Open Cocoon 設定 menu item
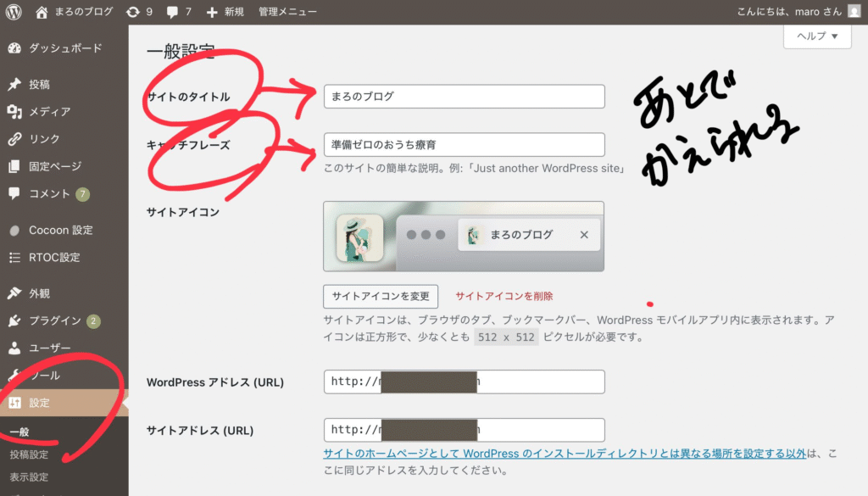Viewport: 868px width, 496px height. (x=61, y=230)
